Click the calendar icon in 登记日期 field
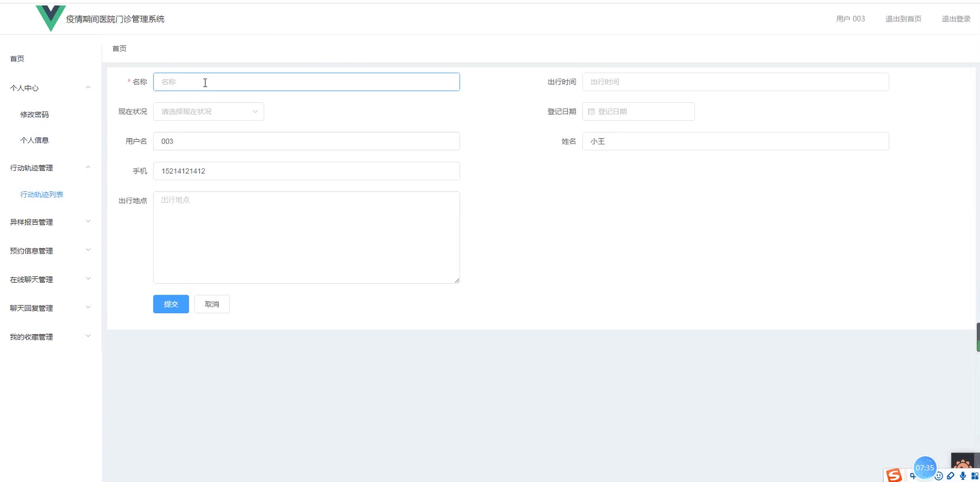The width and height of the screenshot is (980, 482). 591,112
